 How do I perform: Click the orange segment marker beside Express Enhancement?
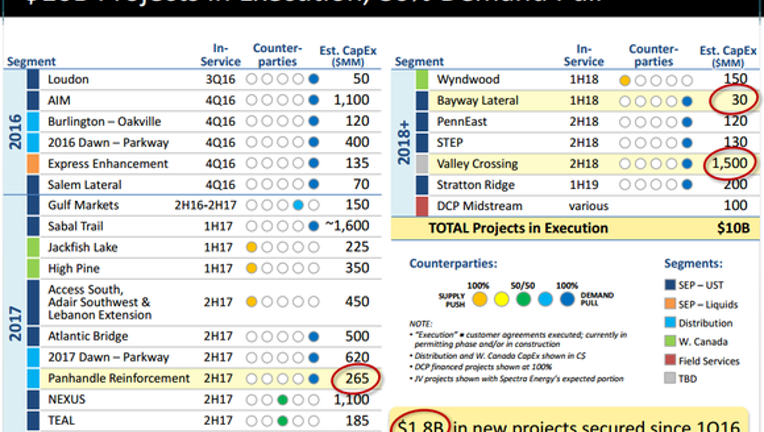[x=33, y=164]
